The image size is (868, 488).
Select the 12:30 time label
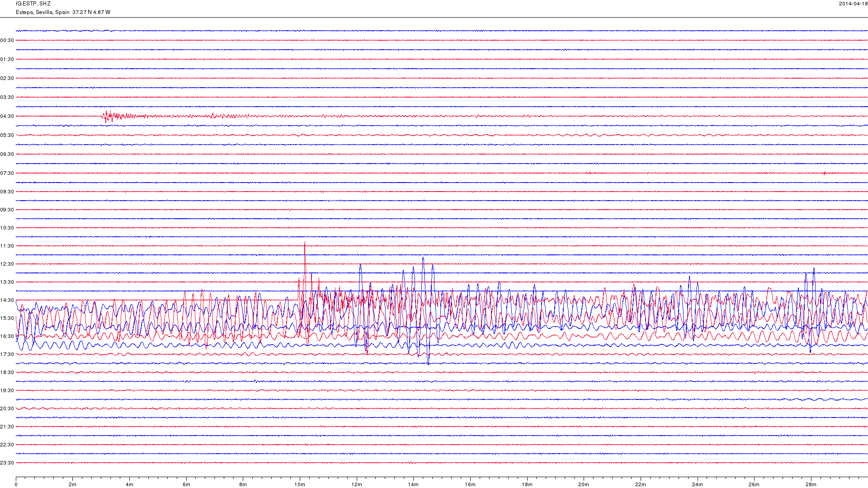coord(7,264)
